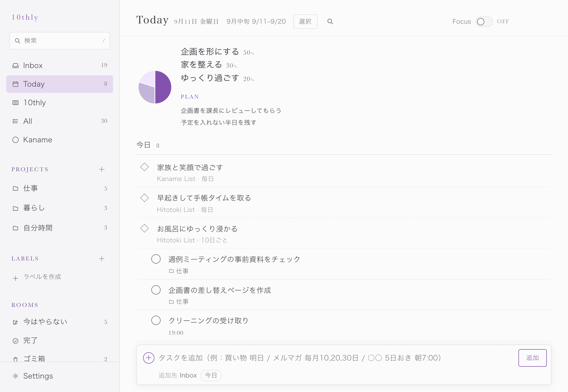Open the 自分時間 project folder
This screenshot has height=392, width=568.
point(60,228)
